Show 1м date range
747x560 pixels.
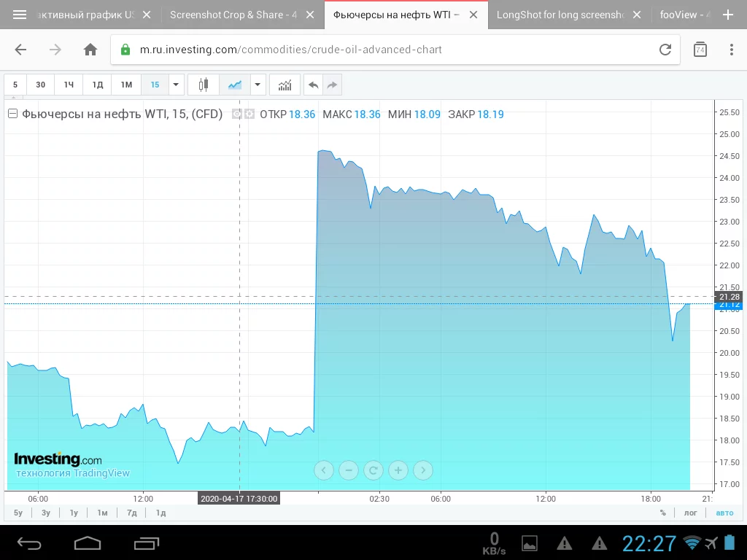(x=102, y=513)
